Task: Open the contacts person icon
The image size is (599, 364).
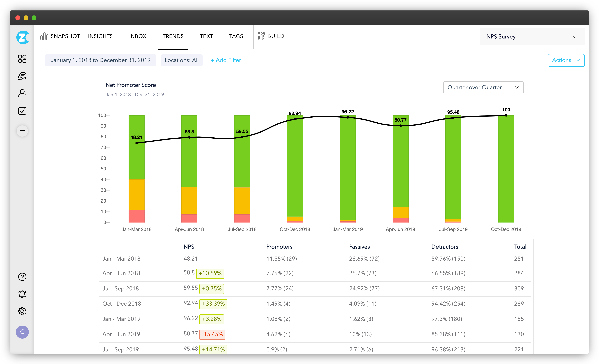Action: [x=22, y=94]
